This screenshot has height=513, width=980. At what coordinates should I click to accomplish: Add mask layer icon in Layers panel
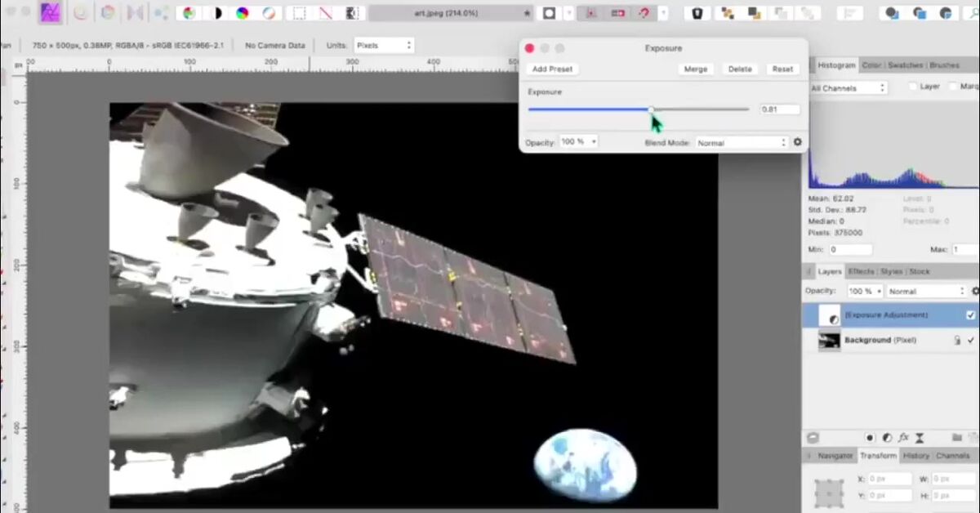[870, 438]
